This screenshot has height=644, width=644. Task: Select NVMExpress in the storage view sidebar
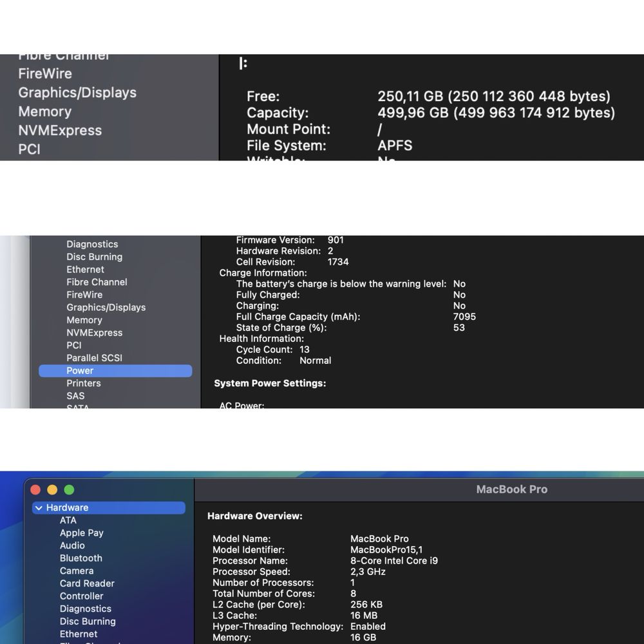point(60,130)
